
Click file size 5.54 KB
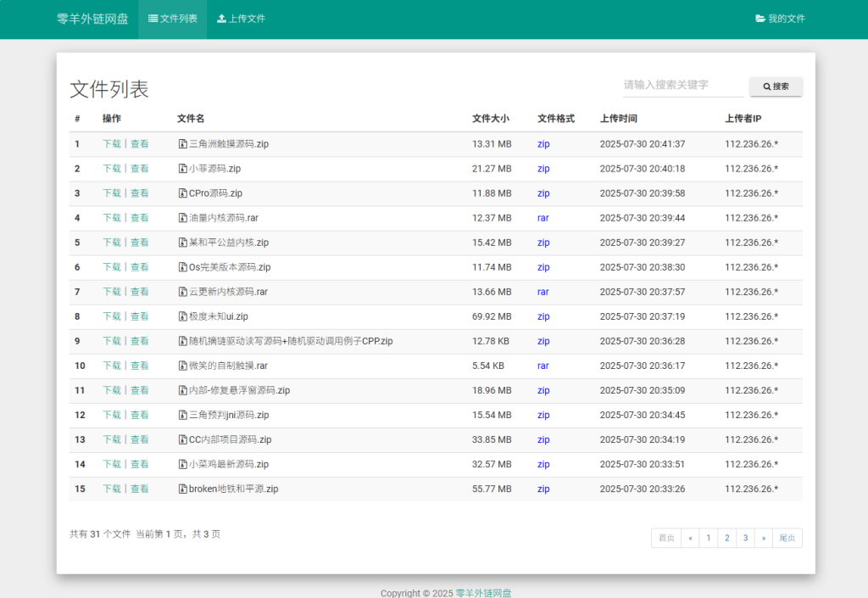coord(488,366)
